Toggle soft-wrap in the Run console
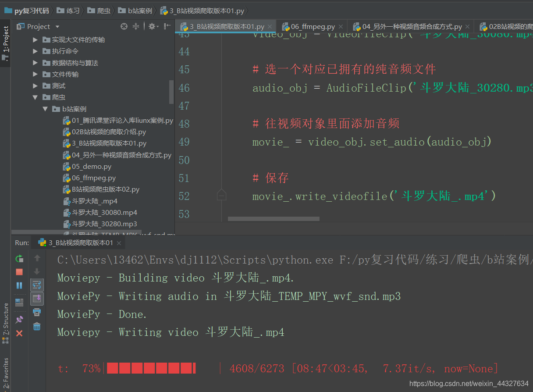The height and width of the screenshot is (392, 533). pos(37,285)
